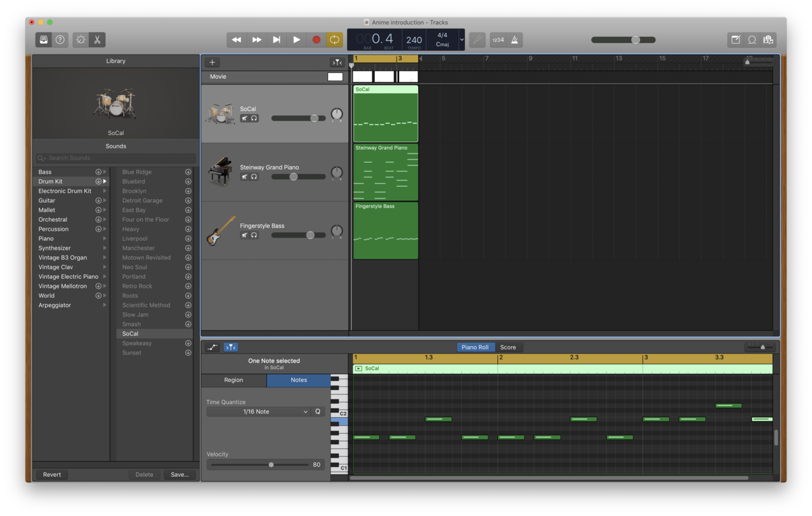Toggle the Cycle loop button
The width and height of the screenshot is (812, 516).
tap(334, 40)
